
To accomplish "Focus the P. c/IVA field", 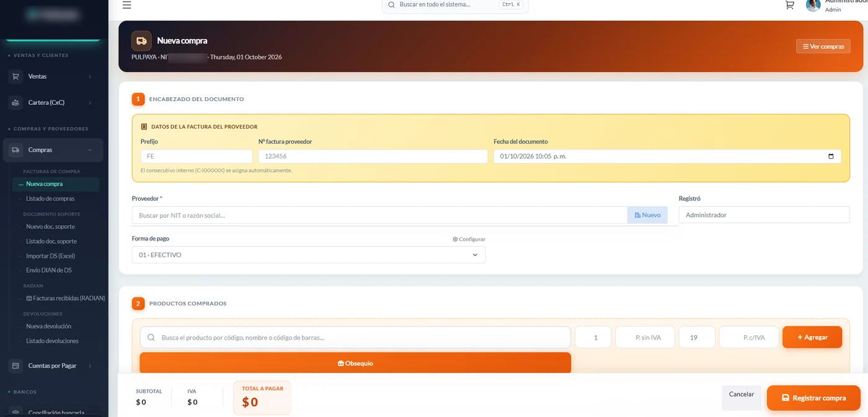I will (x=749, y=338).
